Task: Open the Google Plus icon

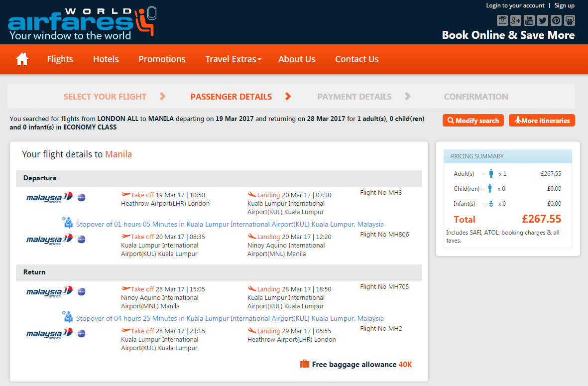Action: (x=516, y=20)
